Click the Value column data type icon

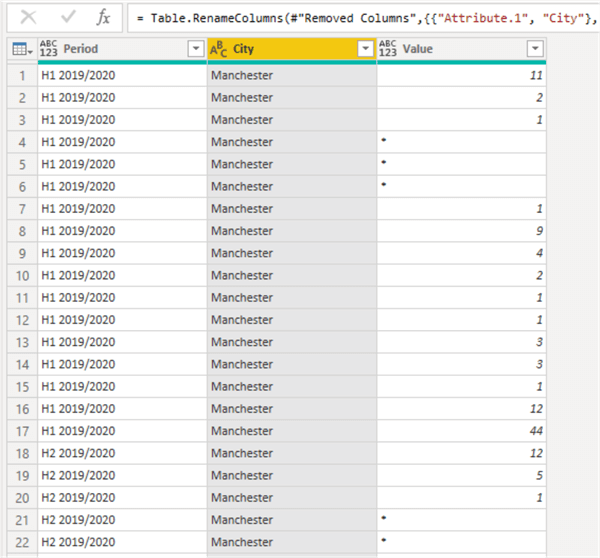(x=389, y=49)
